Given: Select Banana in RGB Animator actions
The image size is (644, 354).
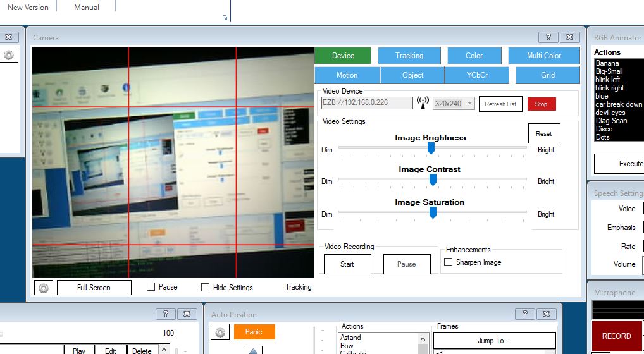Looking at the screenshot, I should tap(607, 63).
